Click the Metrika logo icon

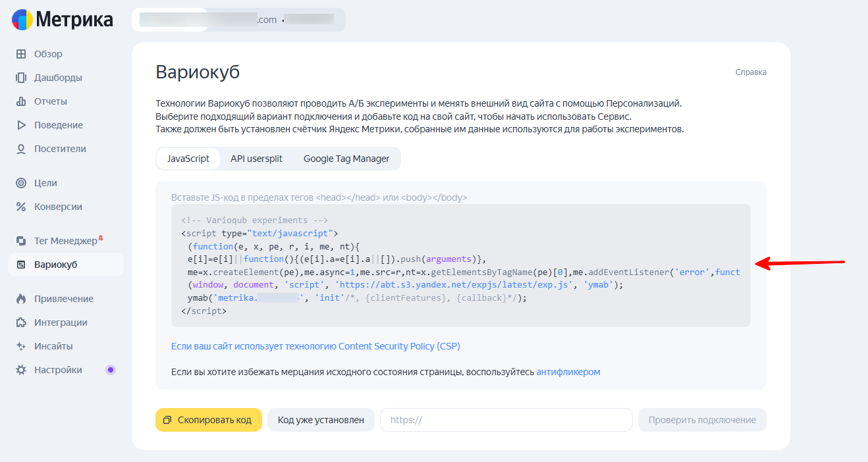(22, 20)
